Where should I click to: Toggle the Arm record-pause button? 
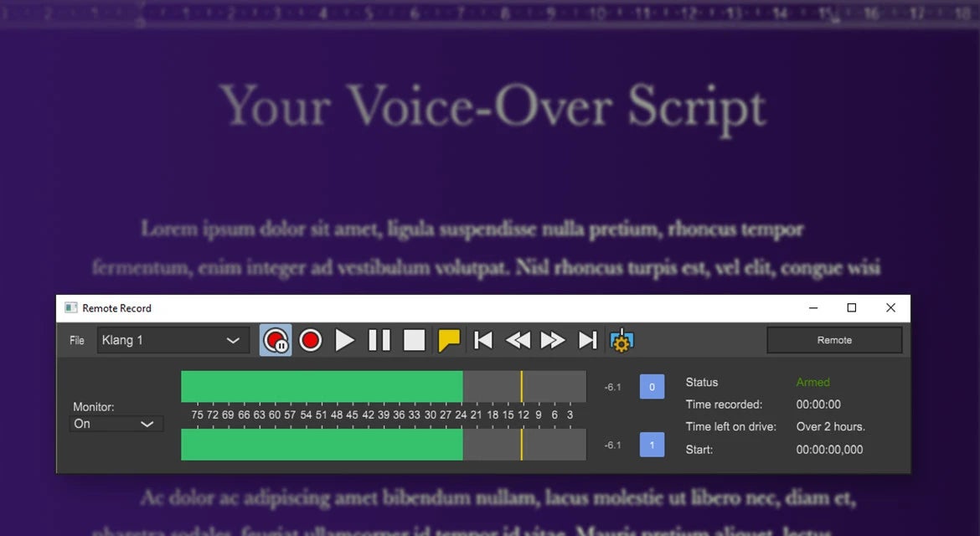[x=276, y=341]
